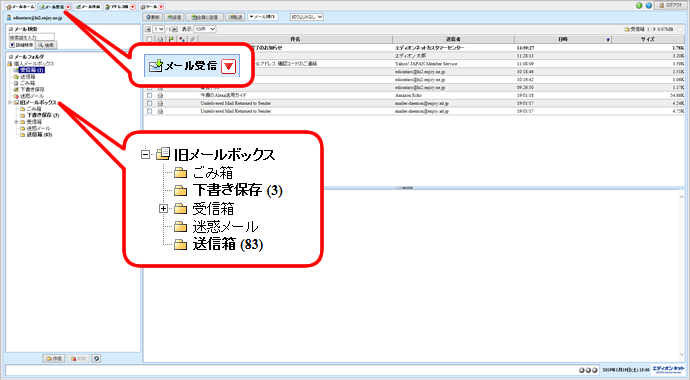Click mail icon of 4.75K Undelivered row

tap(160, 111)
